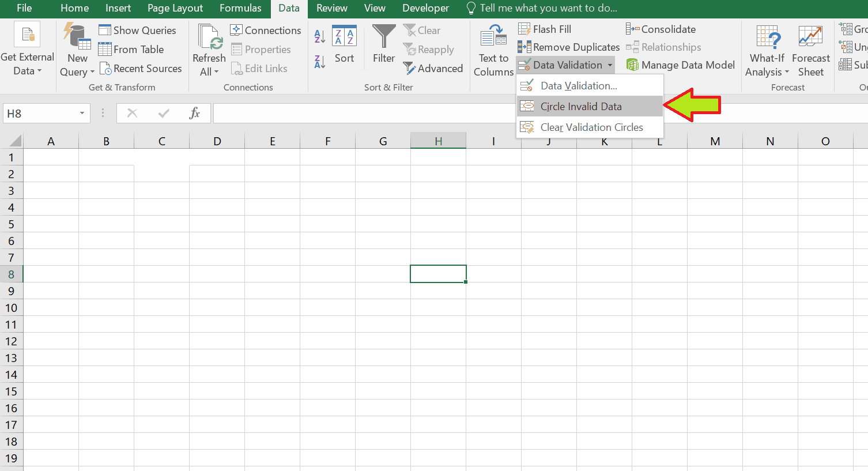Open the Name Box dropdown arrow
Screen dimensions: 868x471
[x=82, y=114]
